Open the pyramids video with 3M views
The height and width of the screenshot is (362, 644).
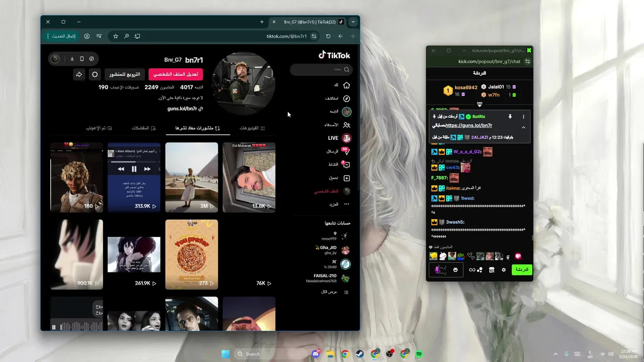coord(192,177)
